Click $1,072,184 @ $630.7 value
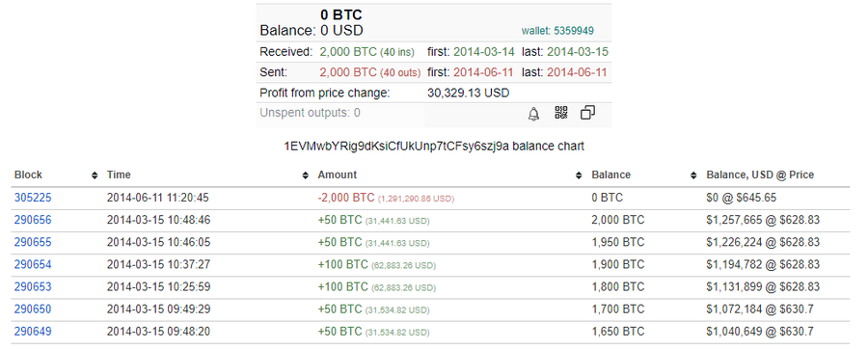Screen dimensions: 868x349 760,309
